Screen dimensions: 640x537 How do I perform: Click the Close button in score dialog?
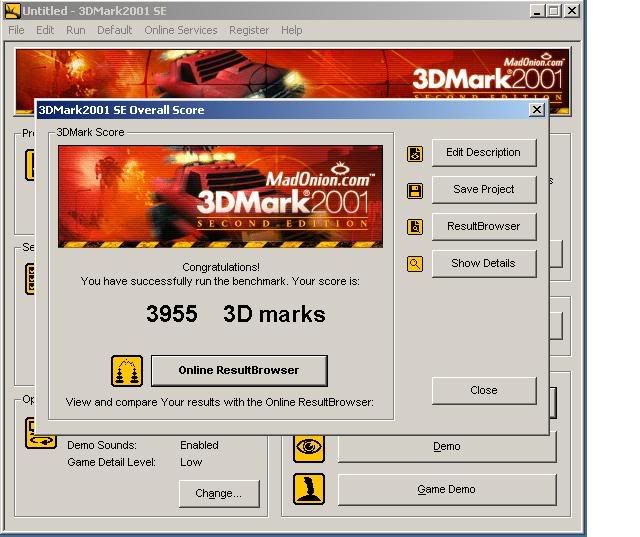pyautogui.click(x=484, y=391)
